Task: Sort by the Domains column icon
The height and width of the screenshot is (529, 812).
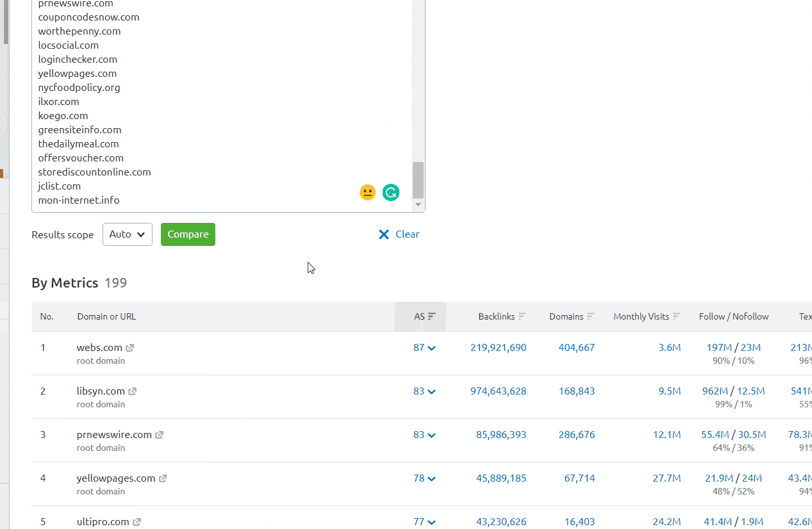Action: tap(591, 316)
